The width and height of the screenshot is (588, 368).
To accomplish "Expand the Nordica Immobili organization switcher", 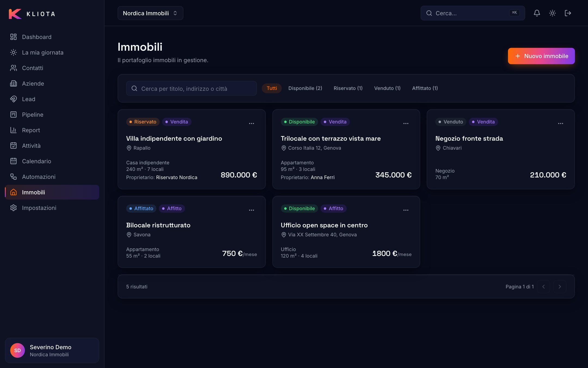I will tap(150, 13).
